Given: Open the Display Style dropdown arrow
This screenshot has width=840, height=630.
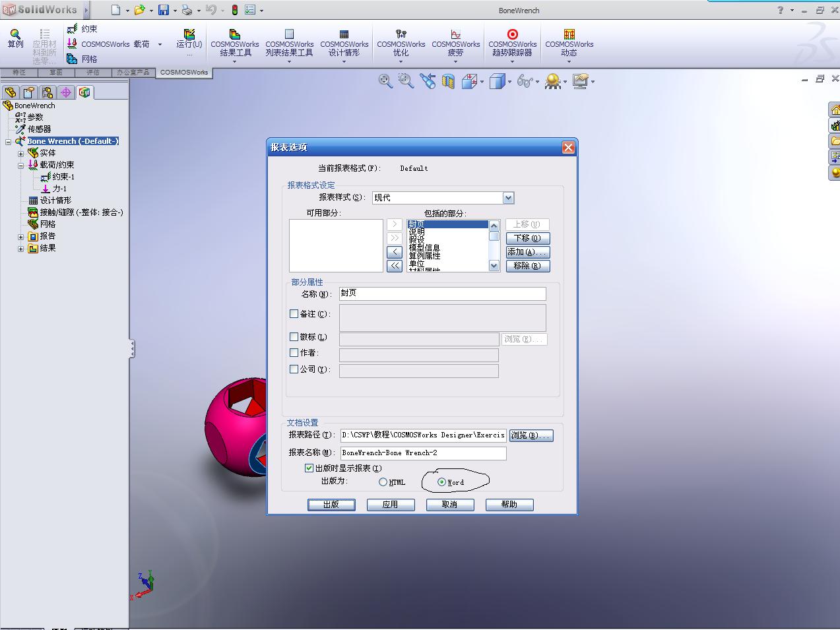Looking at the screenshot, I should [509, 82].
